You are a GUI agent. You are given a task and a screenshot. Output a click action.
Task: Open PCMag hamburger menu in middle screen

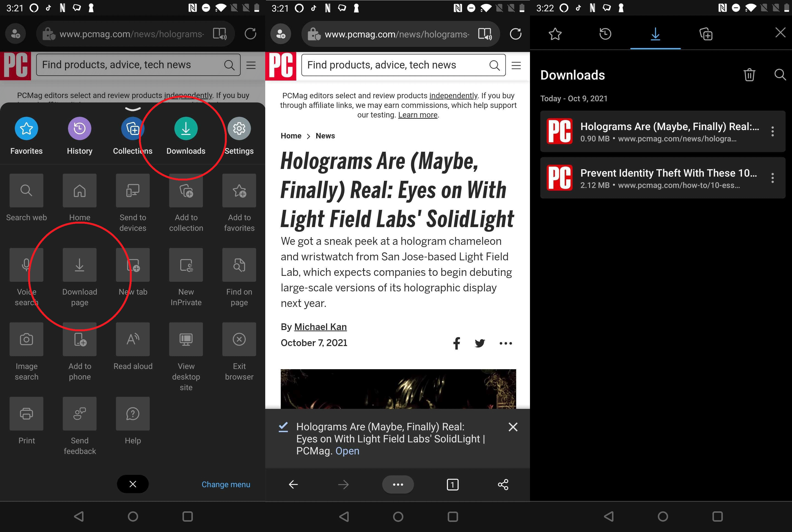[x=516, y=65]
